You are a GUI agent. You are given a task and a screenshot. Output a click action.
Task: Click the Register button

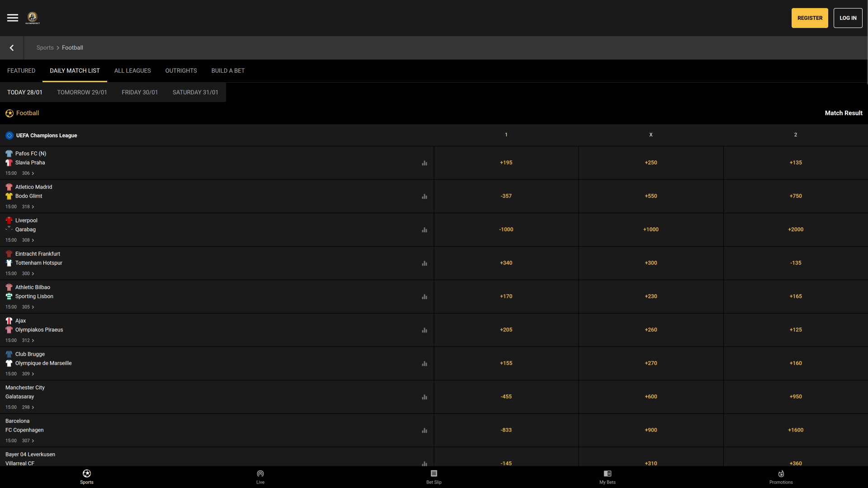click(809, 18)
